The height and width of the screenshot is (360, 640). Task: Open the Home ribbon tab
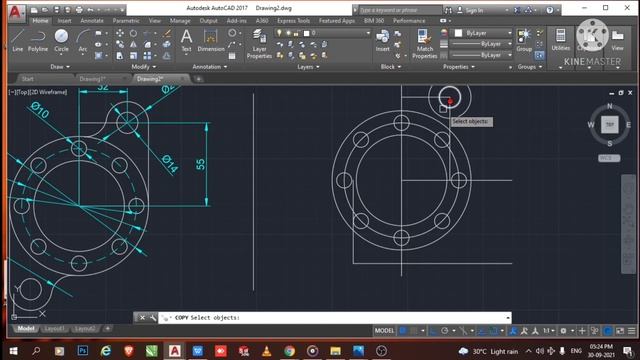tap(40, 20)
